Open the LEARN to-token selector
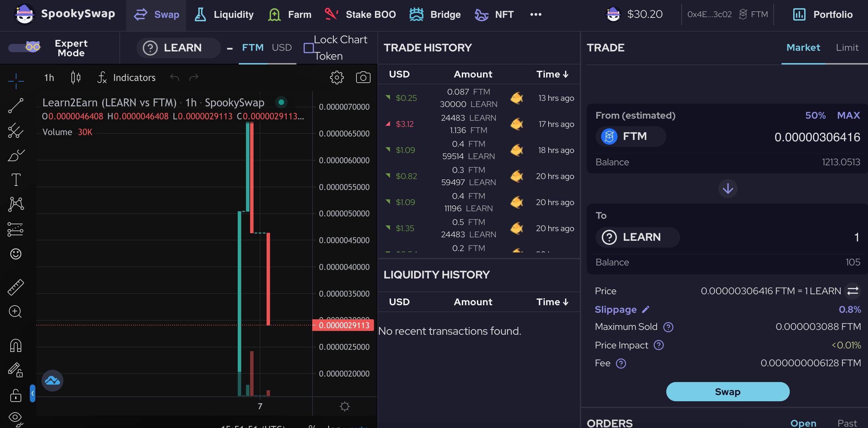Viewport: 868px width, 428px height. (637, 237)
